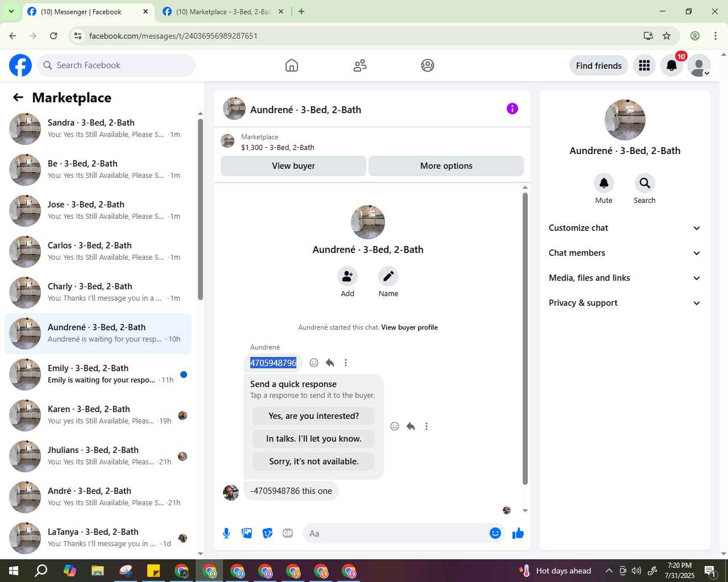
Task: Click the chat messages vertical scrollbar
Action: point(525,338)
